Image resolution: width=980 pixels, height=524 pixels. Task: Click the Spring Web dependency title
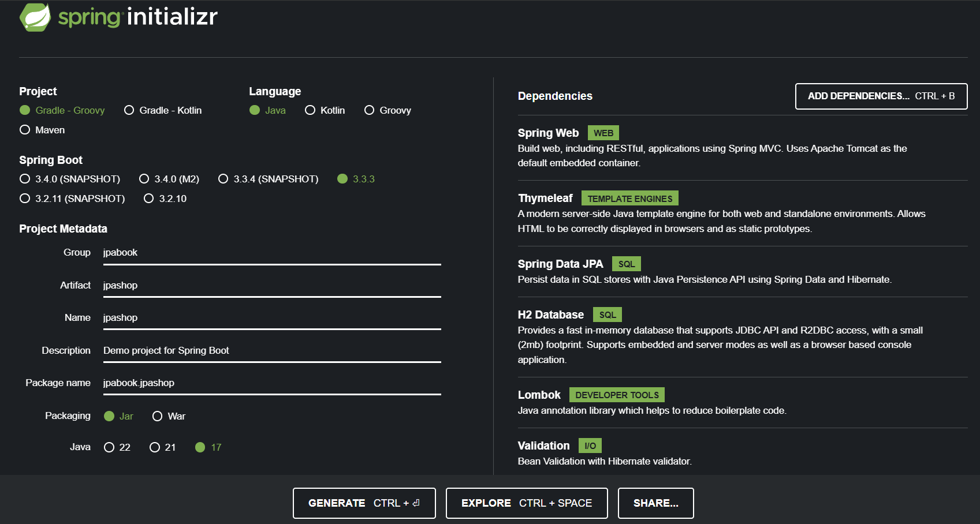click(548, 133)
